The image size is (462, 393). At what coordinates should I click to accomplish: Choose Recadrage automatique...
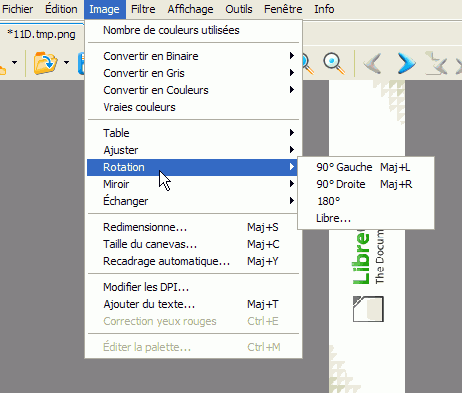pos(193,261)
